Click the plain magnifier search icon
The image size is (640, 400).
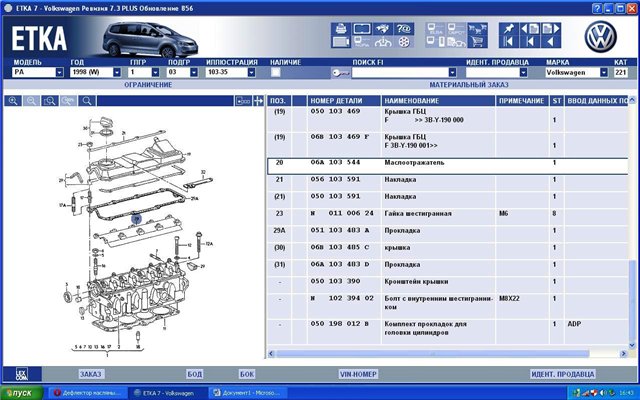(x=87, y=101)
